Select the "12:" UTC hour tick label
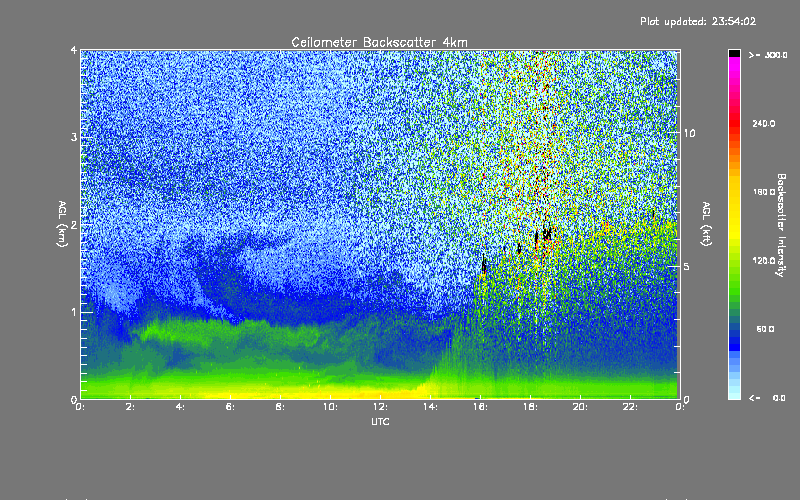Screen dimensions: 800x500 380,407
